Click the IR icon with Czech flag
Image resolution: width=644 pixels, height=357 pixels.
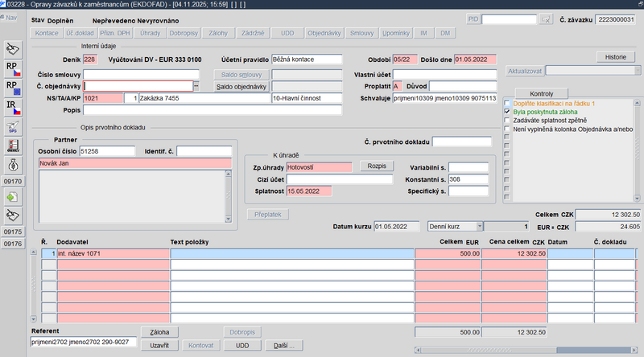coord(14,107)
